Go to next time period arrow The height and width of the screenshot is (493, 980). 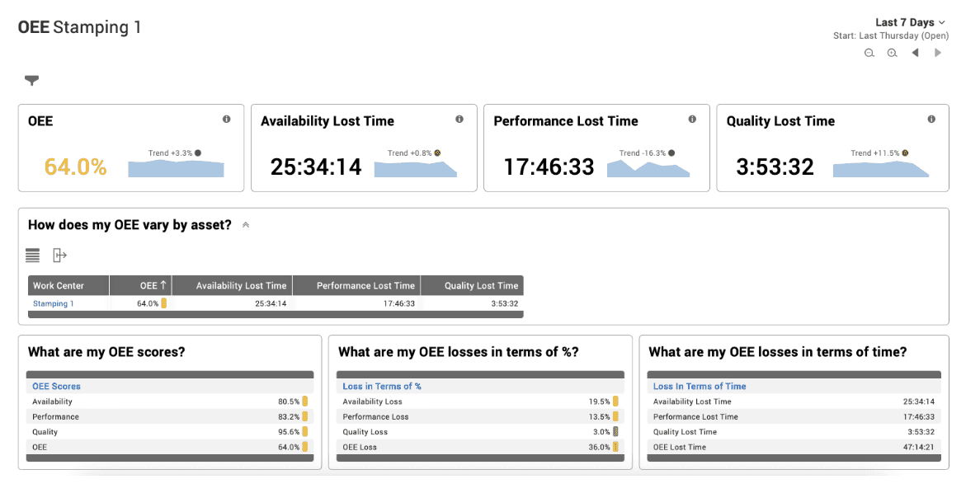click(937, 53)
